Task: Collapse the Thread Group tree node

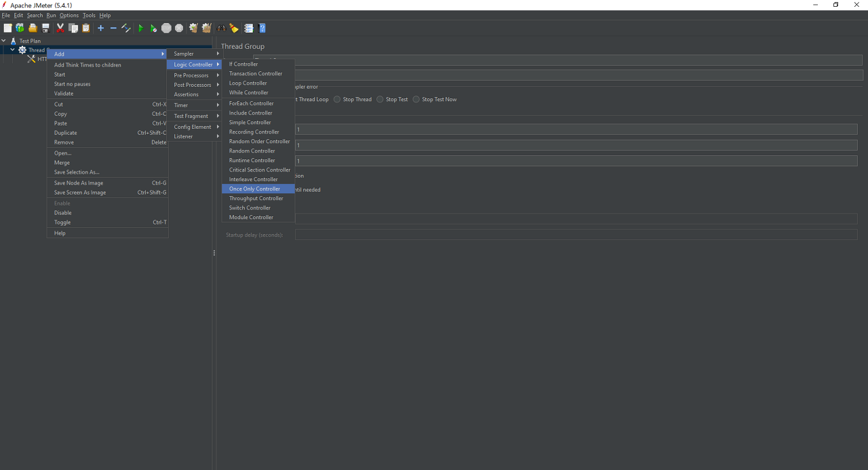Action: tap(12, 50)
